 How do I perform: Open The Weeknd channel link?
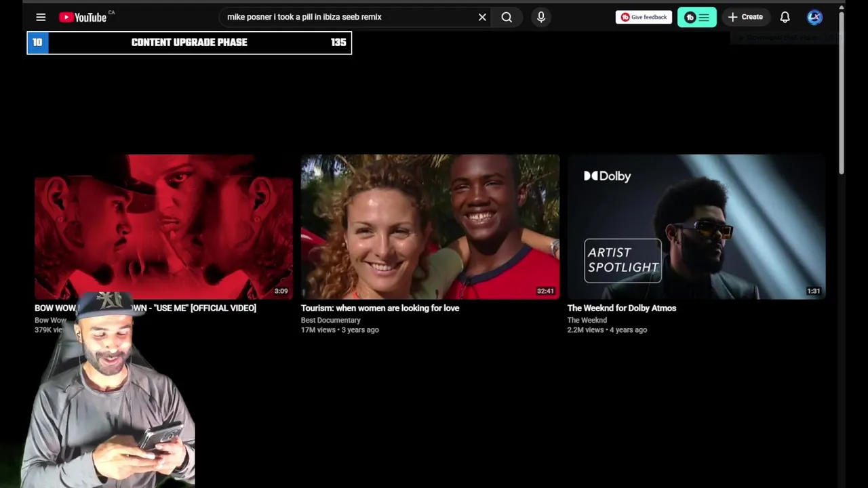click(x=587, y=320)
